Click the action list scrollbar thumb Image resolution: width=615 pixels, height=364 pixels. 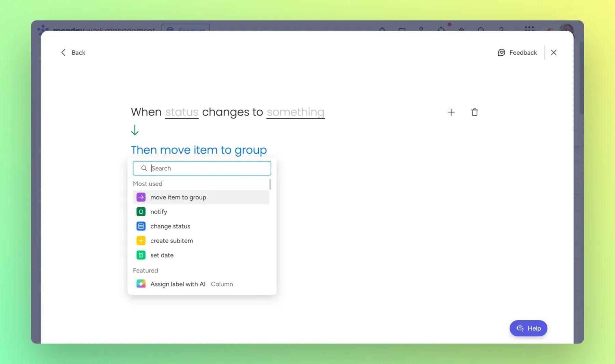(x=270, y=184)
